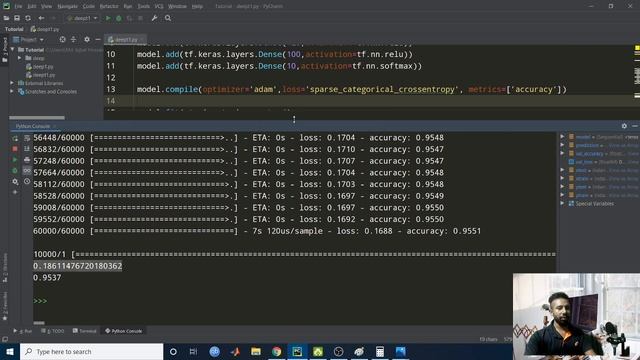
Task: Open the Tools menu
Action: [143, 7]
